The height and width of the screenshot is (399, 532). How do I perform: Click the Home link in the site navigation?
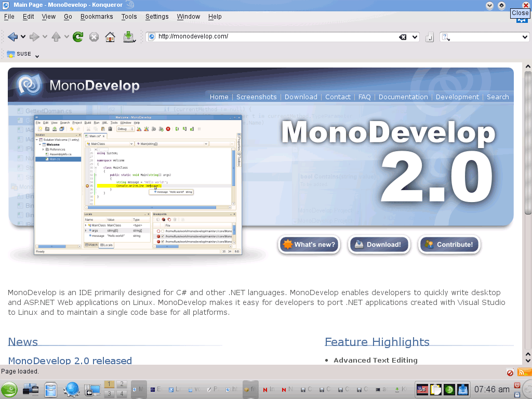tap(219, 97)
